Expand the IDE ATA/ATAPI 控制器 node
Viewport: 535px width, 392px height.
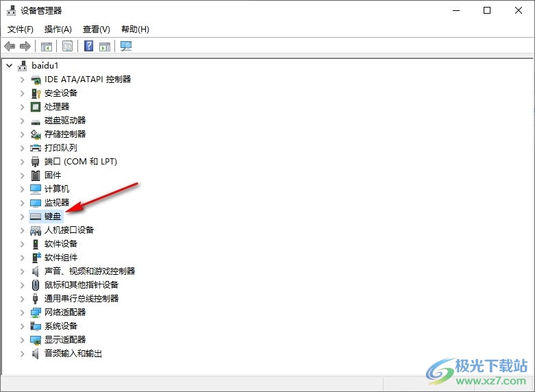point(22,79)
